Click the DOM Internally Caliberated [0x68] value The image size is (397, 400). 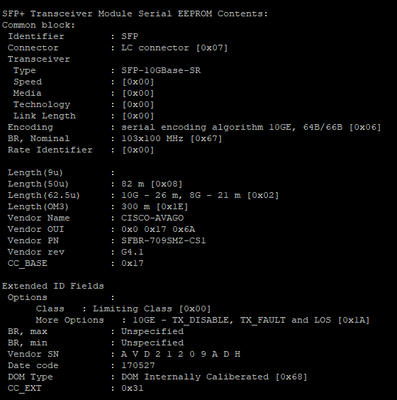click(214, 377)
